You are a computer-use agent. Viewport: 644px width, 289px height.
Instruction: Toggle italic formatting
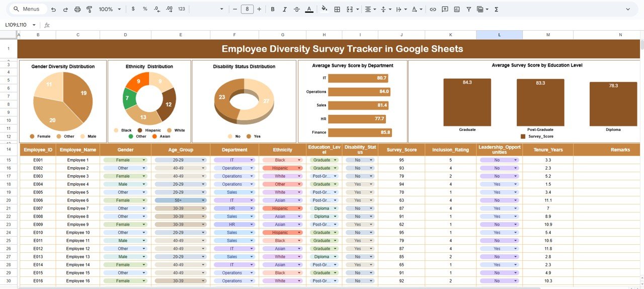point(285,9)
